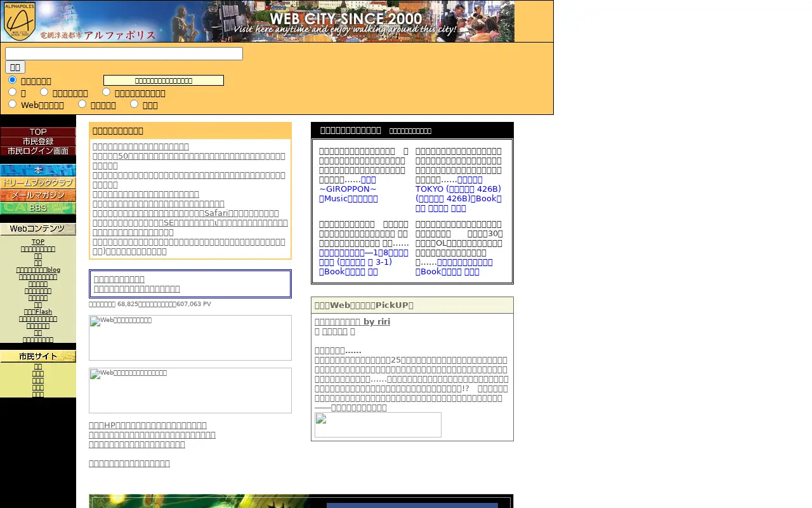Viewport: 812px width, 508px height.
Task: Click the TOP link under Webコンテンツ
Action: pyautogui.click(x=38, y=242)
